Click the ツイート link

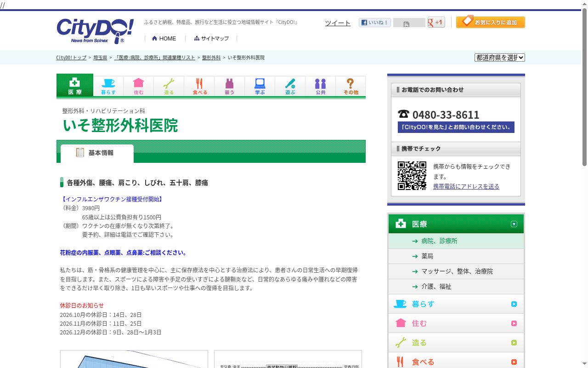[338, 23]
